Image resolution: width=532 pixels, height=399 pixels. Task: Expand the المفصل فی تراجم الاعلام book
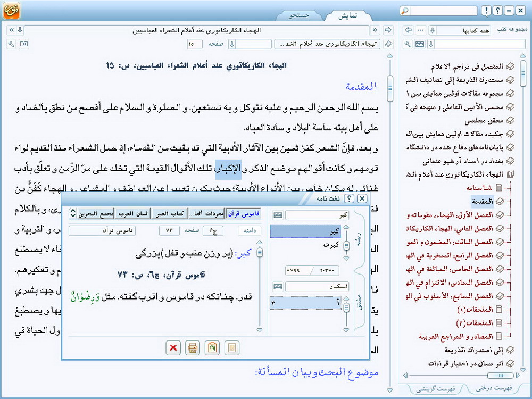tap(510, 66)
